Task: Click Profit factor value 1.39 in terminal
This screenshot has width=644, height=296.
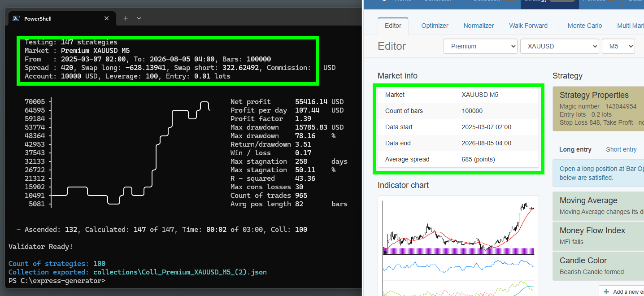Action: pos(303,119)
